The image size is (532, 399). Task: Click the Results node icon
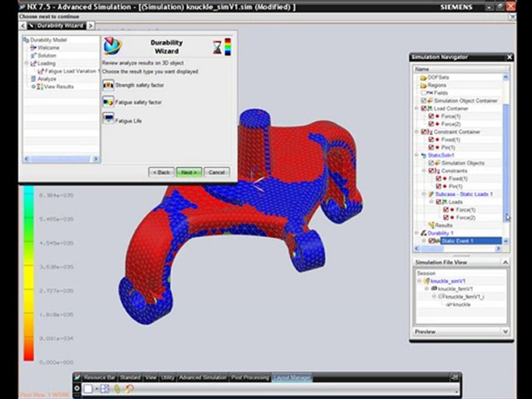pyautogui.click(x=431, y=226)
